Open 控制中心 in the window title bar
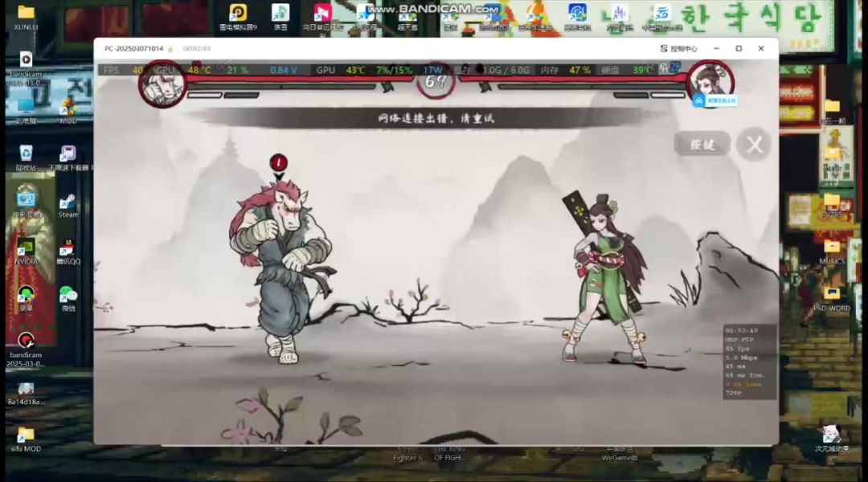Viewport: 868px width, 482px height. (x=678, y=49)
